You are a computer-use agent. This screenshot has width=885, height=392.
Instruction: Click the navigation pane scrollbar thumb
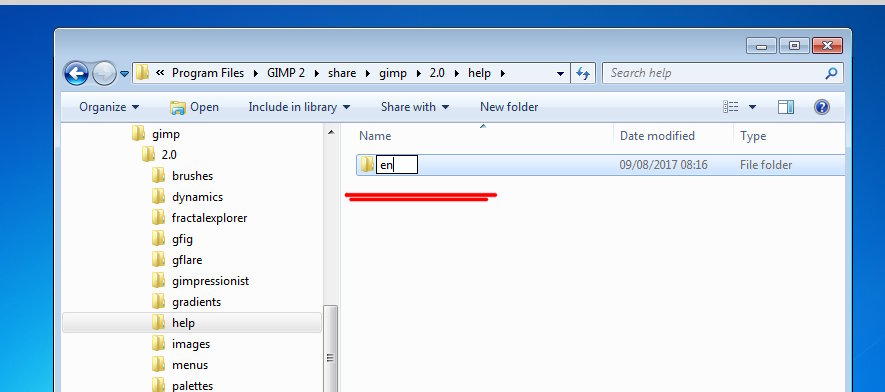pyautogui.click(x=331, y=349)
